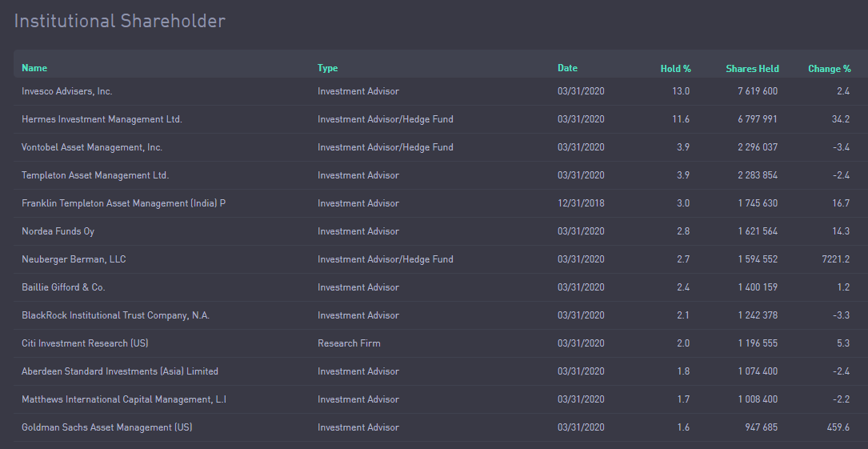Open Franklin Templeton Asset Management (India) row
The image size is (868, 449).
click(x=441, y=203)
